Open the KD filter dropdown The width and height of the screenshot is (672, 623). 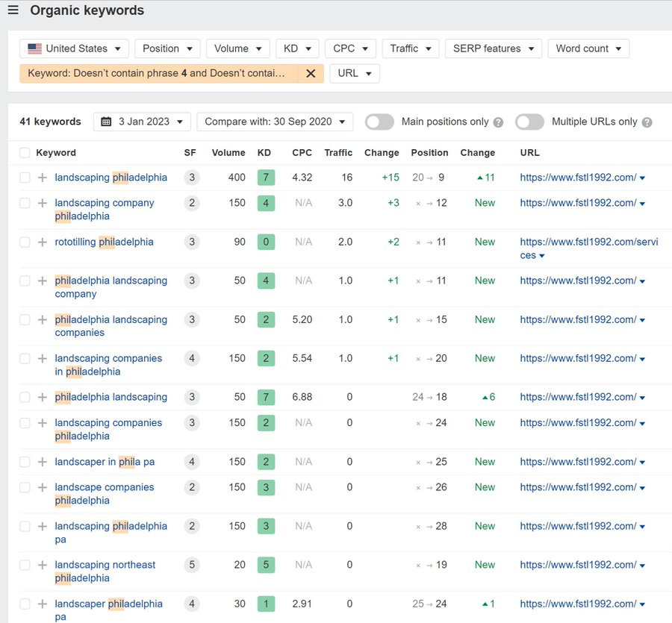point(297,48)
